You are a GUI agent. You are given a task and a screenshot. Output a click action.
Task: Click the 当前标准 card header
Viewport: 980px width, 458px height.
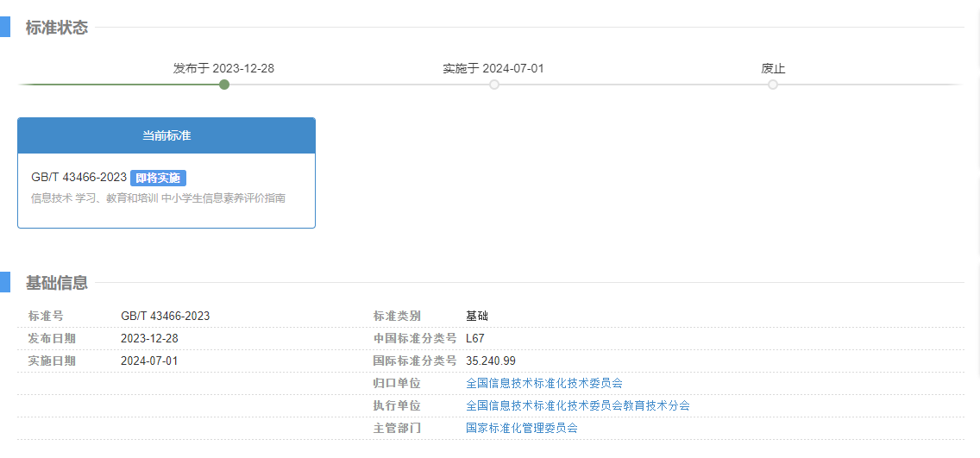[x=166, y=136]
